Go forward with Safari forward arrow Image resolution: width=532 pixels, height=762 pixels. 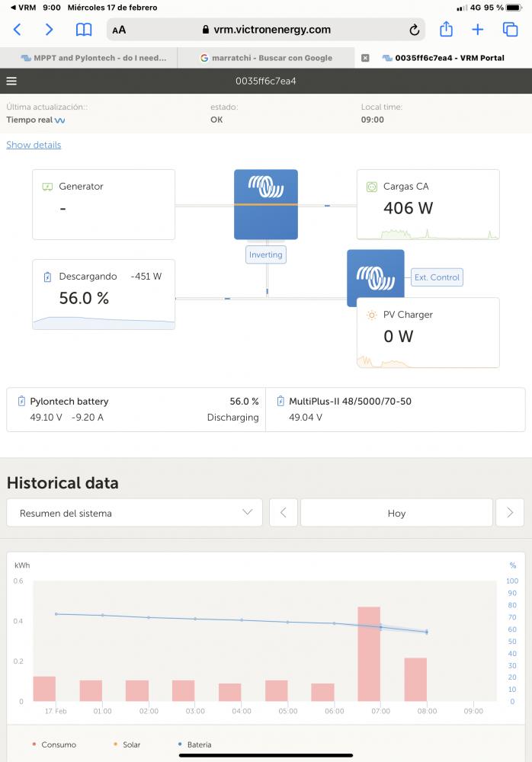49,30
